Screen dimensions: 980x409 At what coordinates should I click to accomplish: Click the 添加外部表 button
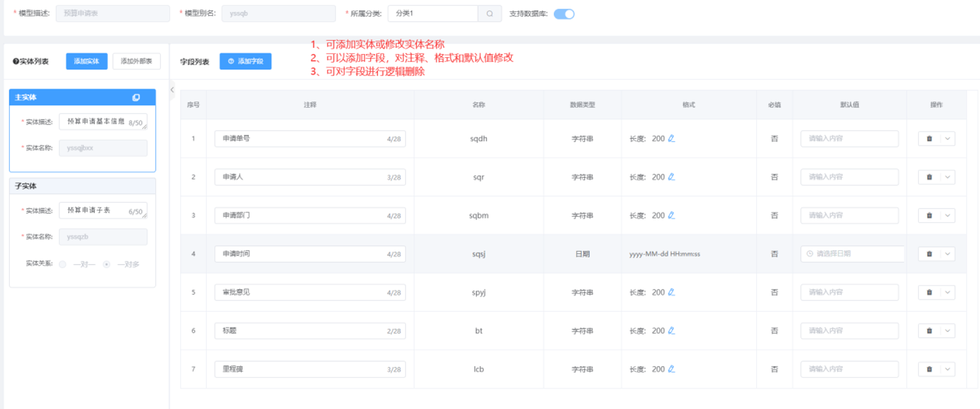click(136, 61)
